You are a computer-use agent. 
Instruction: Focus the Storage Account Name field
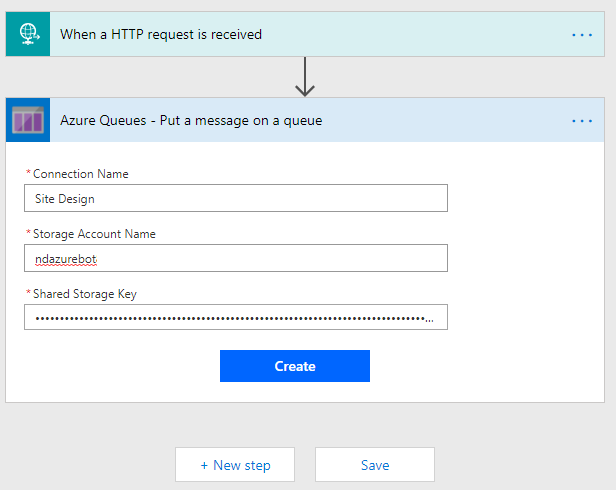pos(236,258)
